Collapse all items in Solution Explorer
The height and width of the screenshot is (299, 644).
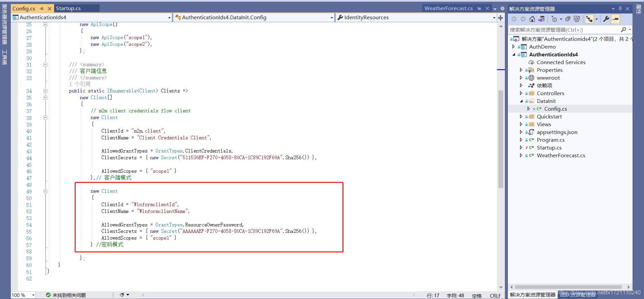point(568,19)
